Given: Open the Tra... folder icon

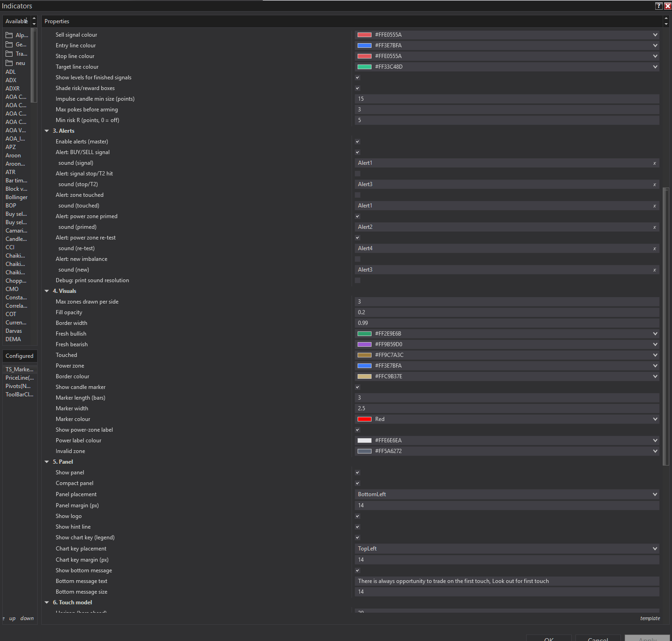Looking at the screenshot, I should click(x=9, y=54).
